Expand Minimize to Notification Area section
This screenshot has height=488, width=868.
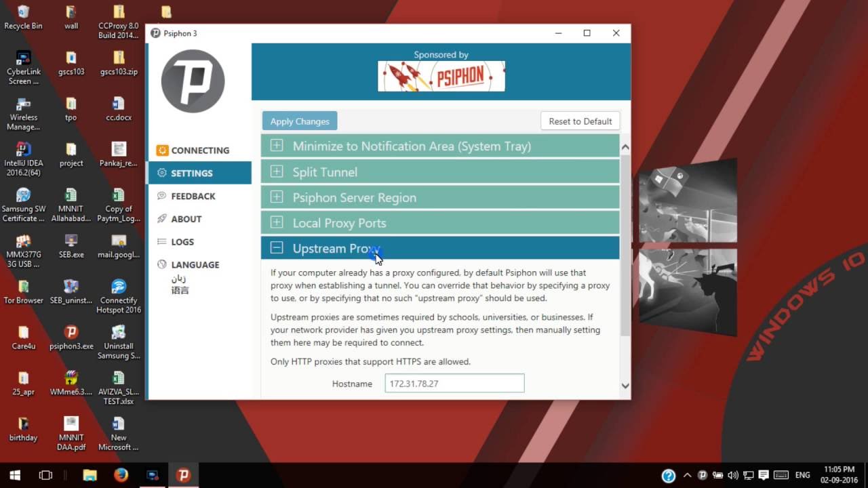[x=440, y=146]
